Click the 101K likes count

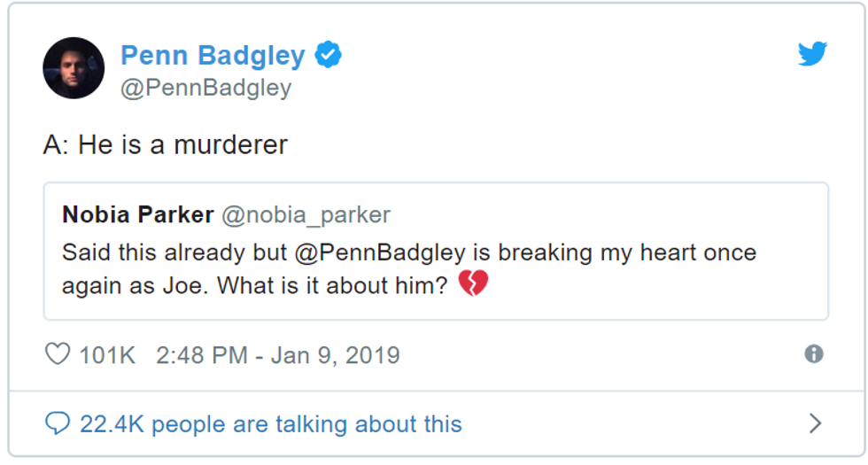click(107, 355)
